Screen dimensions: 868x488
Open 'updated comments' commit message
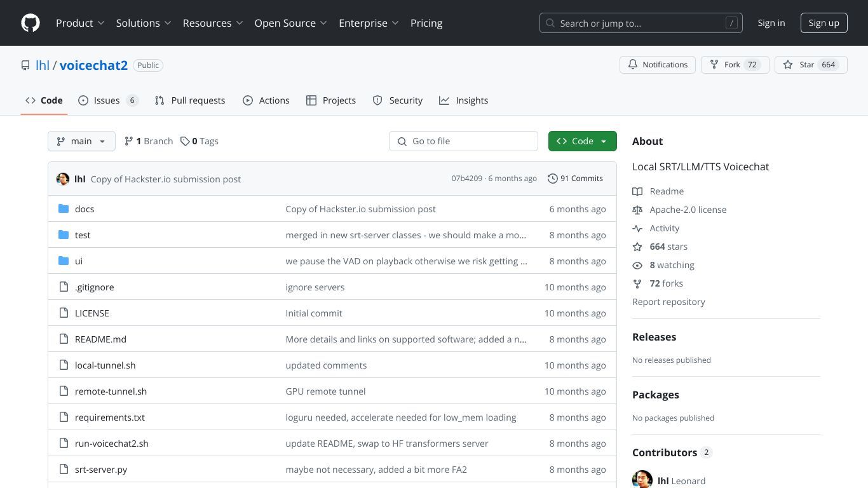326,365
